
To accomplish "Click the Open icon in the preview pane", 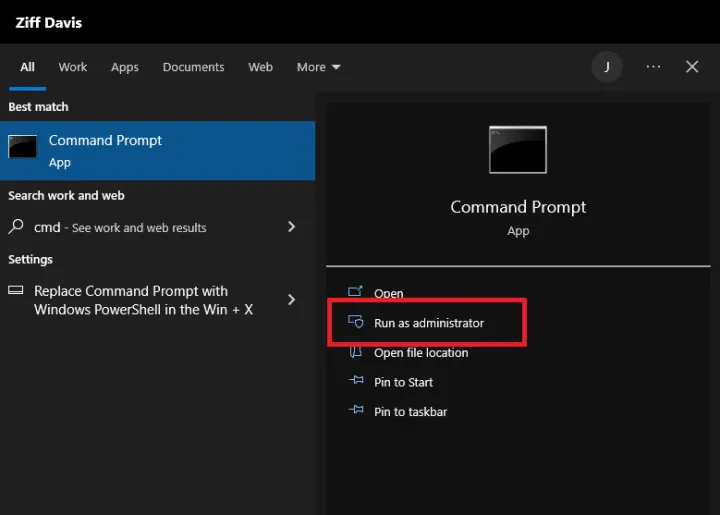I will click(354, 293).
